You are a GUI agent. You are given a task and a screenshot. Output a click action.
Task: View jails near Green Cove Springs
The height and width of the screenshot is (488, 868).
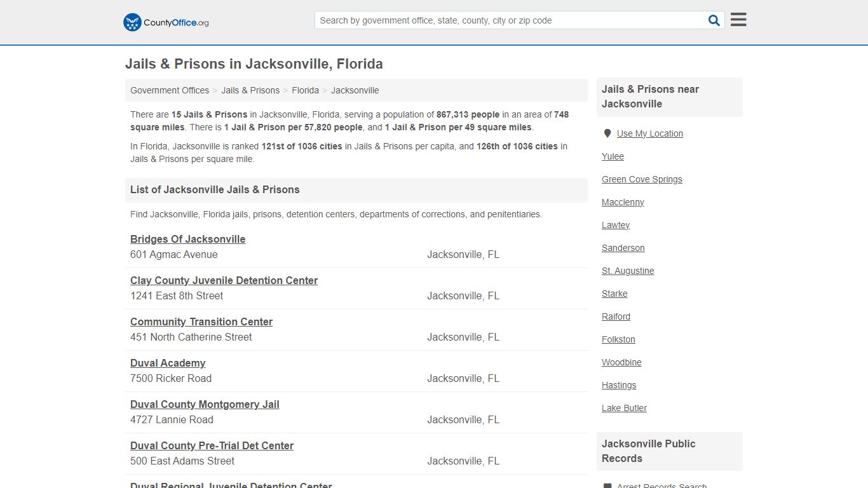[x=642, y=179]
